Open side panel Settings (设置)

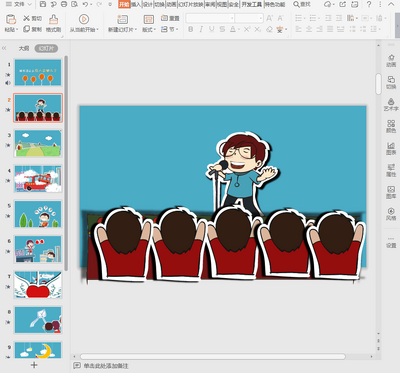pyautogui.click(x=391, y=242)
